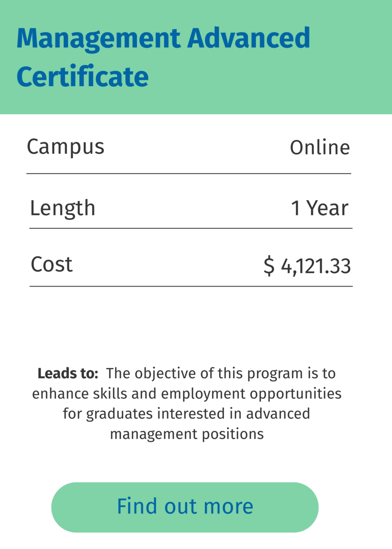The height and width of the screenshot is (549, 392).
Task: Click the 1 Year length value
Action: click(x=320, y=208)
